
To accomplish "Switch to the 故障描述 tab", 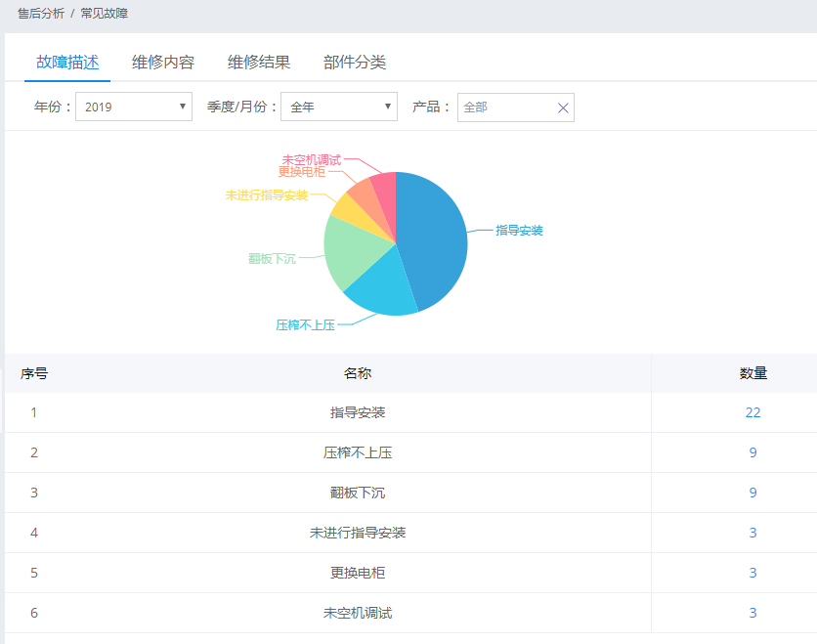I will click(x=67, y=63).
